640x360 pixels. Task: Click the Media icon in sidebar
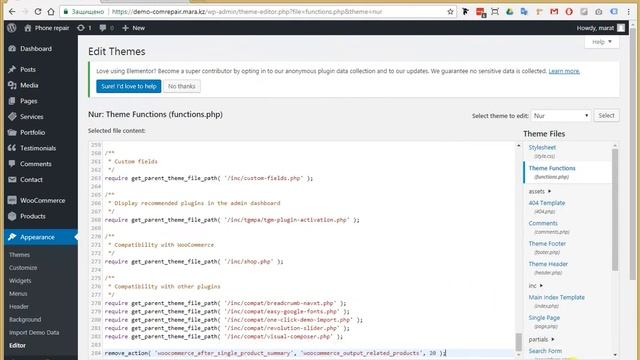[12, 85]
